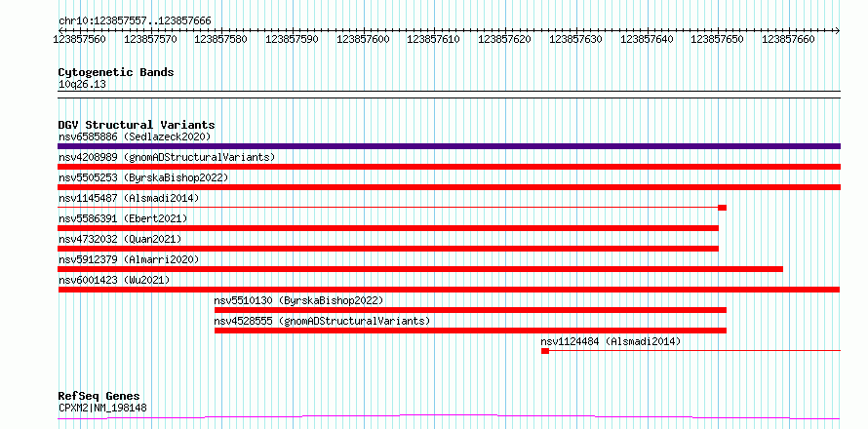Open variant nsv1145487 (Alsmadi2014) label

click(x=129, y=198)
